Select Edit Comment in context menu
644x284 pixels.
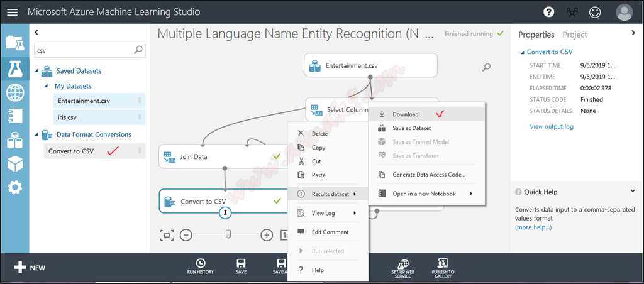(x=327, y=232)
